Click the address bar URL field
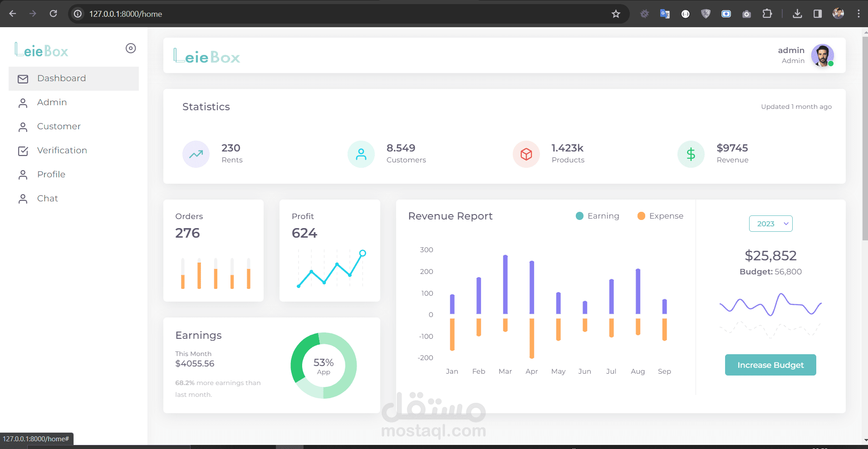868x449 pixels. [348, 14]
